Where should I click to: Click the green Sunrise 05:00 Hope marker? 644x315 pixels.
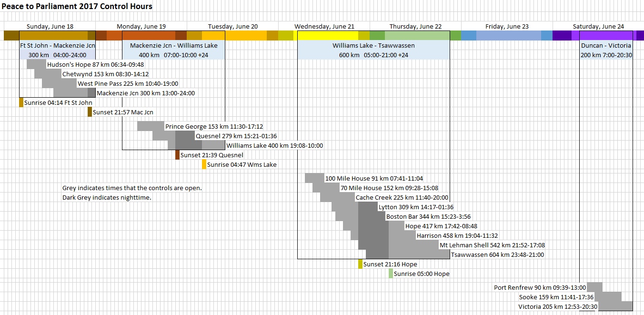click(x=391, y=274)
